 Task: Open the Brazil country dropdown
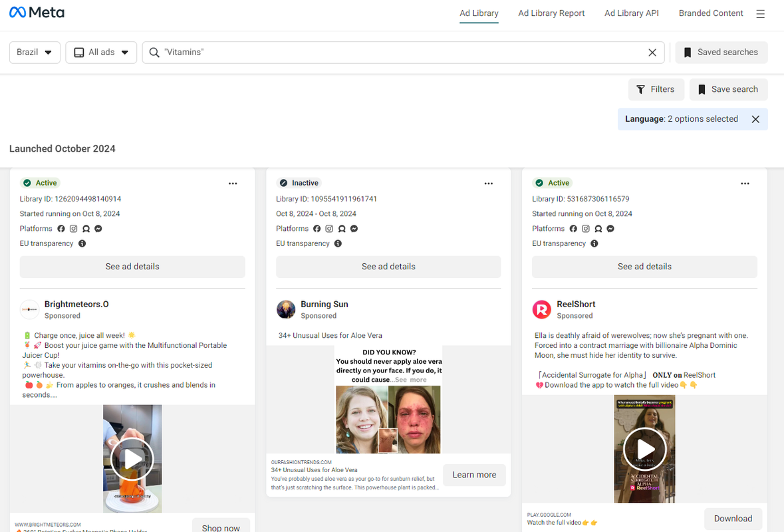tap(35, 53)
